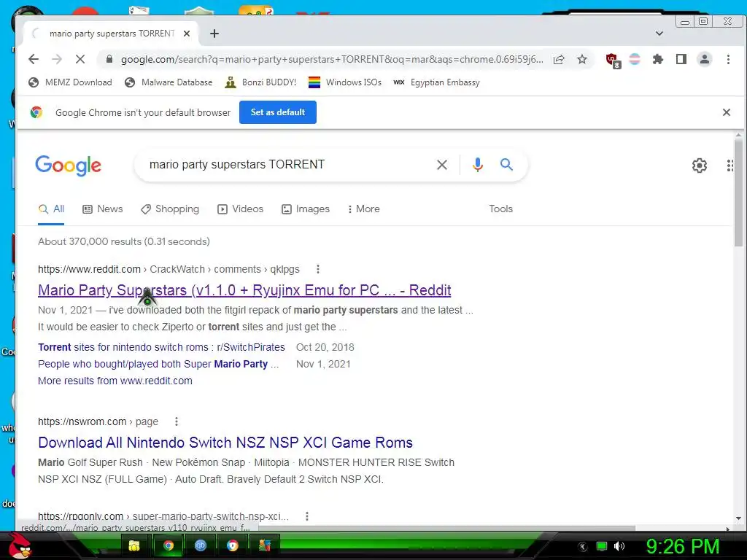Image resolution: width=747 pixels, height=560 pixels.
Task: Open a new browser tab
Action: point(214,34)
